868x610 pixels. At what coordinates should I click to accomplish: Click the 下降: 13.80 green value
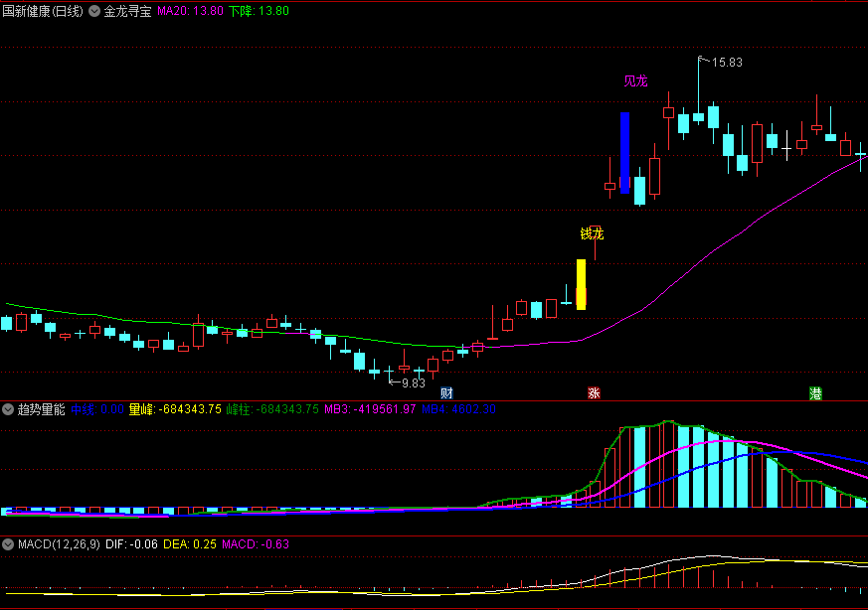pyautogui.click(x=260, y=11)
